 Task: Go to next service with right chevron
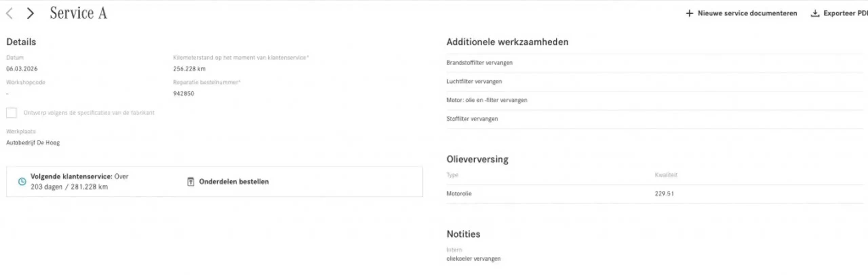point(31,14)
